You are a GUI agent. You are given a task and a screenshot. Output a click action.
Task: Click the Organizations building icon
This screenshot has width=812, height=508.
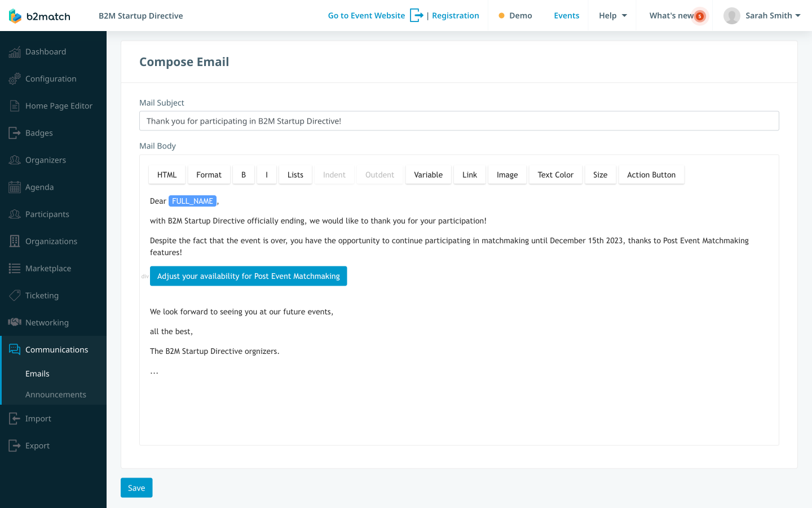15,242
